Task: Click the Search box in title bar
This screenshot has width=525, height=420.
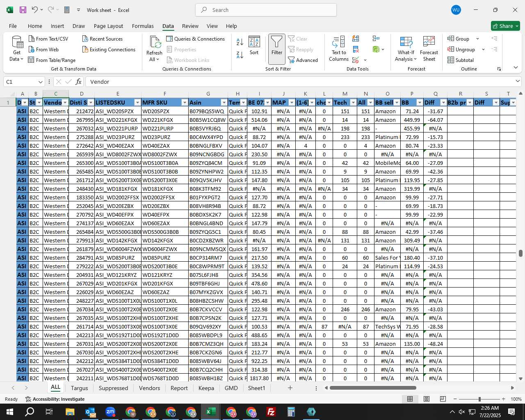Action: 266,10
